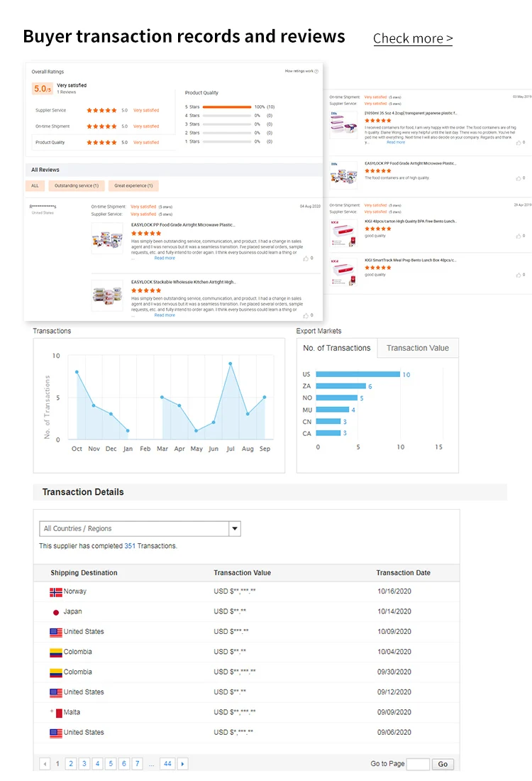Screen dimensions: 532x781
Task: Click the ZA bar showing 6
Action: 341,386
